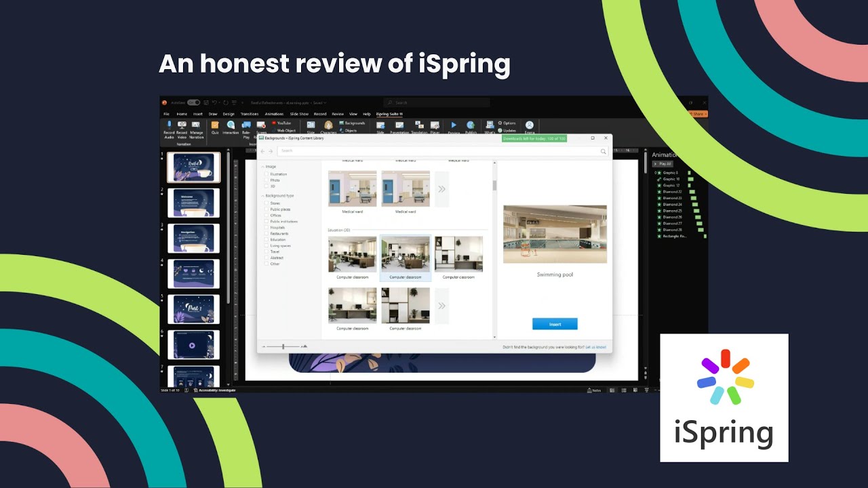Viewport: 868px width, 488px height.
Task: Open the Animations ribbon tab
Action: [x=274, y=114]
